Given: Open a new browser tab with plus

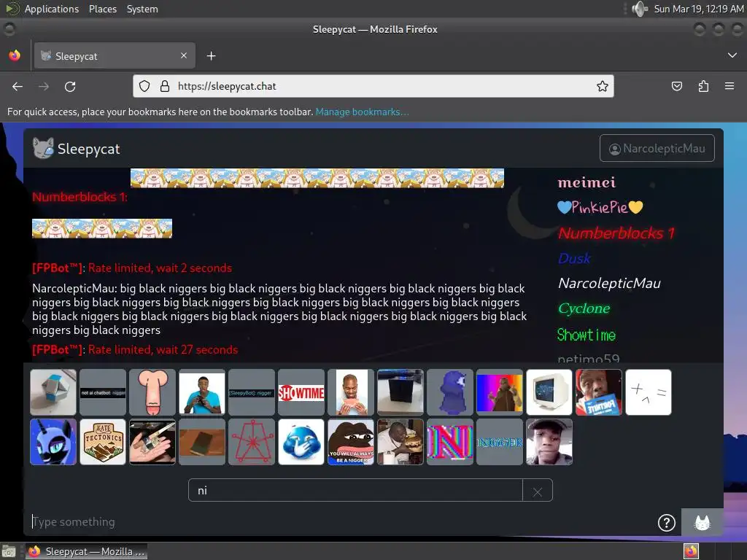Looking at the screenshot, I should click(x=211, y=56).
